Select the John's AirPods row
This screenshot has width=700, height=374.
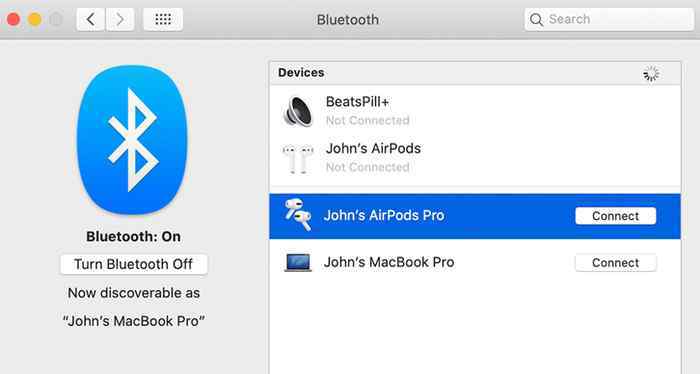click(475, 158)
